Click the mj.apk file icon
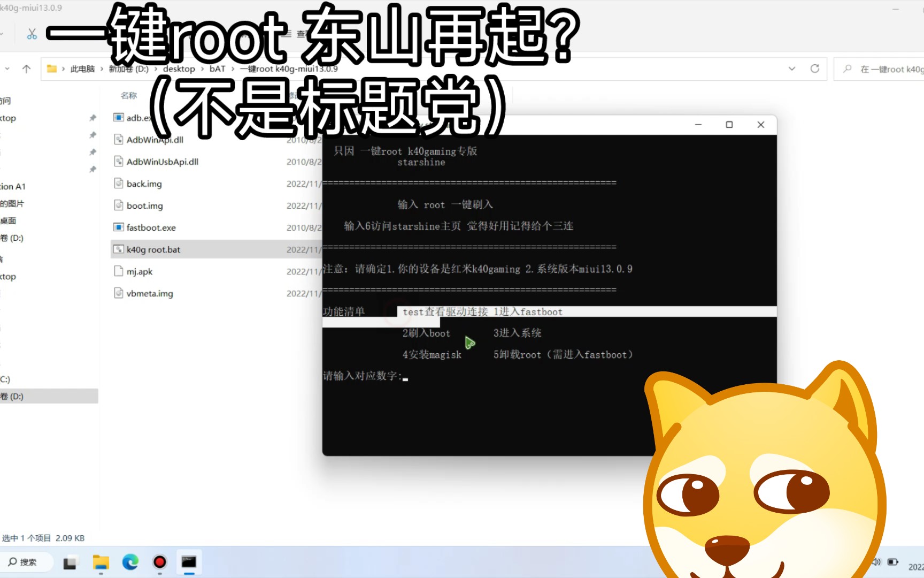This screenshot has height=578, width=924. (119, 271)
